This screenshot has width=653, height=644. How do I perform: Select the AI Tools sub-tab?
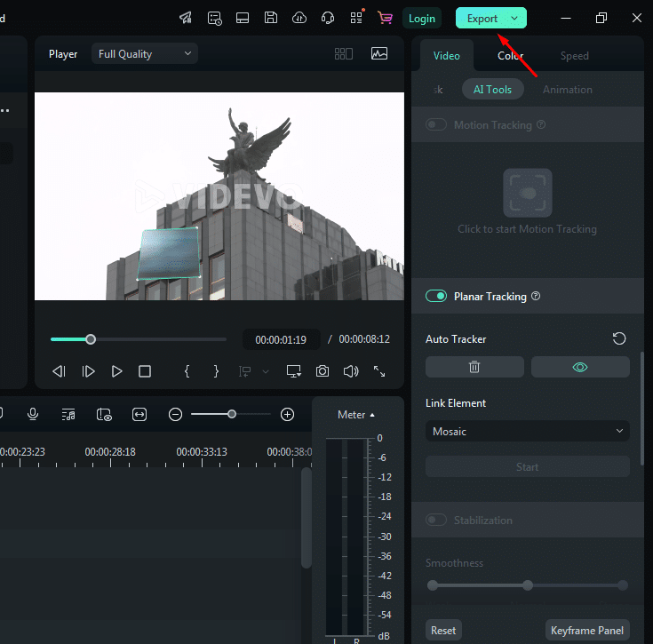coord(492,89)
